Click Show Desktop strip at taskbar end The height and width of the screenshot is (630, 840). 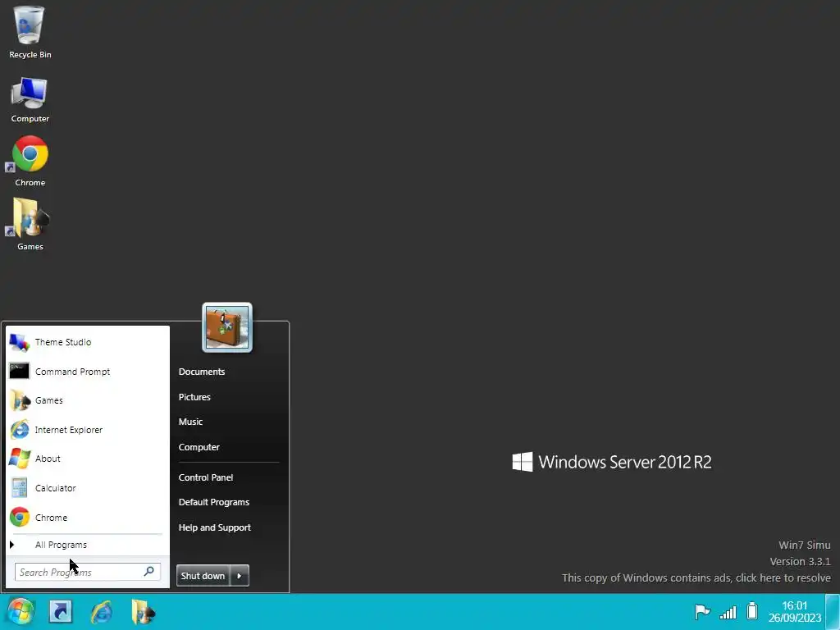click(833, 611)
